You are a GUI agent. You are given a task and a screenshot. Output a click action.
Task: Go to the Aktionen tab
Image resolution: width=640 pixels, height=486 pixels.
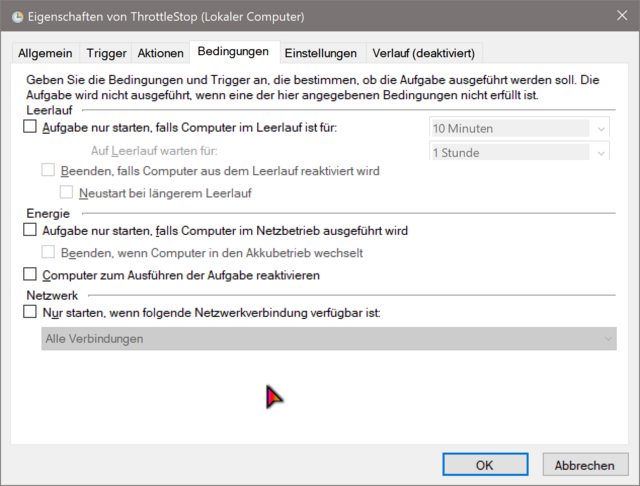[160, 53]
